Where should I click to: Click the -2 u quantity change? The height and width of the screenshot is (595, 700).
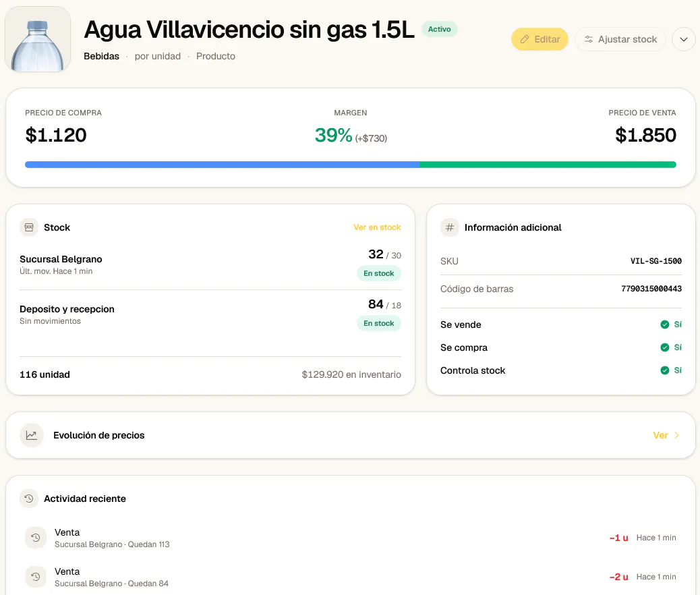[x=619, y=577]
